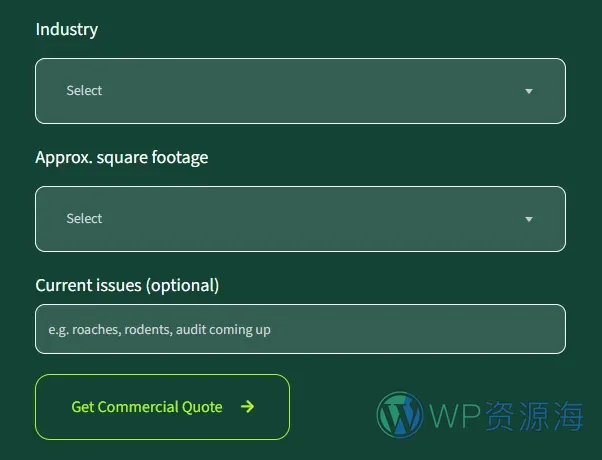This screenshot has width=602, height=460.
Task: Click the roaches, rodents placeholder text
Action: coord(159,330)
